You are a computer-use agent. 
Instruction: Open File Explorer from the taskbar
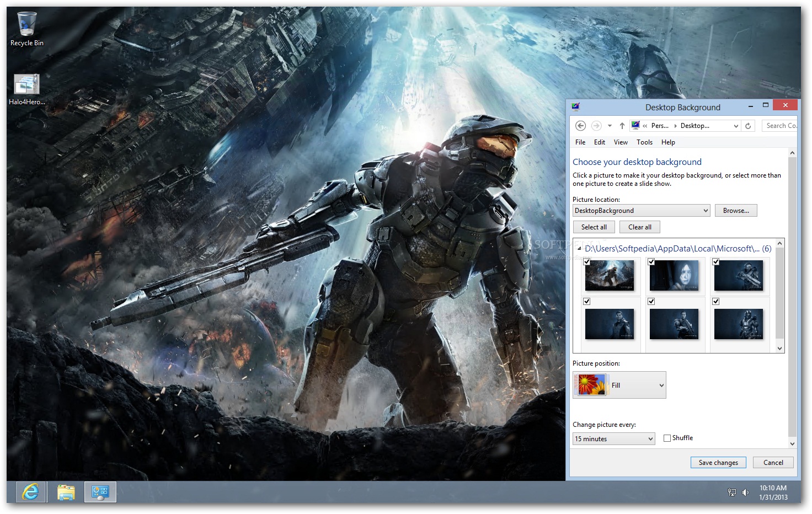[66, 491]
